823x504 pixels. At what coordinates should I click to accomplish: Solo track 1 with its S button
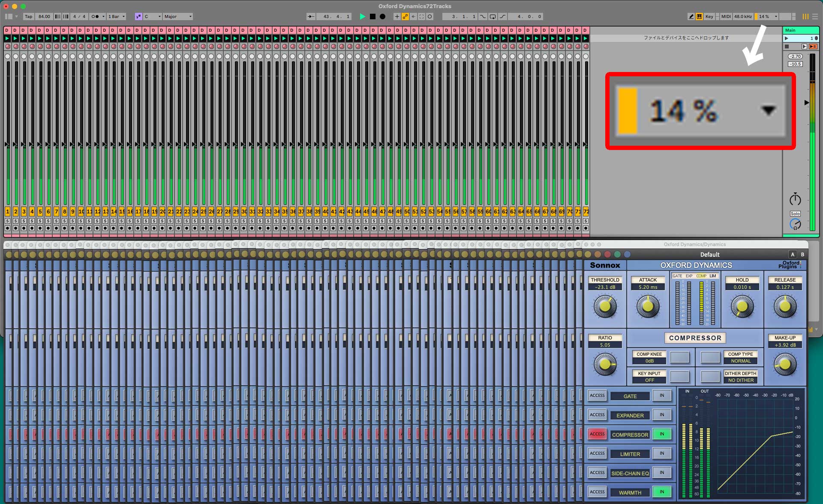(x=7, y=221)
